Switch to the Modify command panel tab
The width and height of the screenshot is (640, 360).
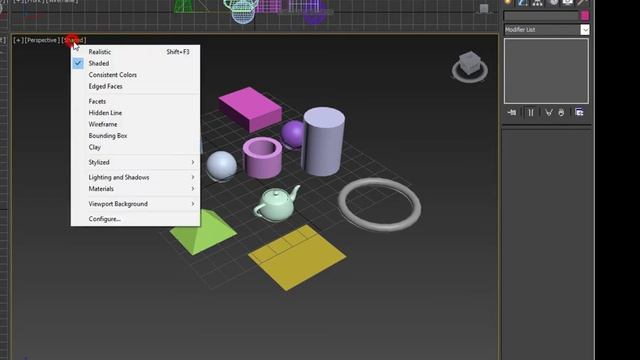(x=522, y=2)
